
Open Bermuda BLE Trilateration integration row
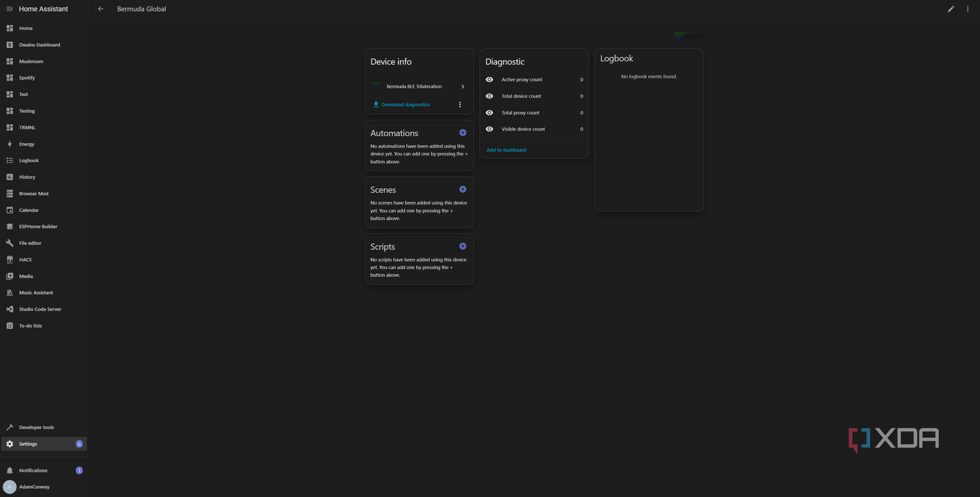click(419, 86)
